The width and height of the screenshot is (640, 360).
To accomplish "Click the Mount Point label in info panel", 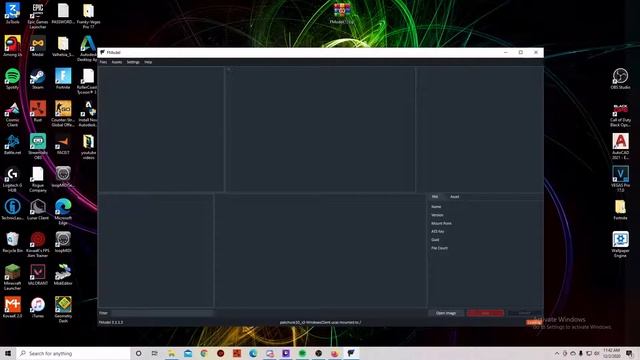I will tap(441, 223).
